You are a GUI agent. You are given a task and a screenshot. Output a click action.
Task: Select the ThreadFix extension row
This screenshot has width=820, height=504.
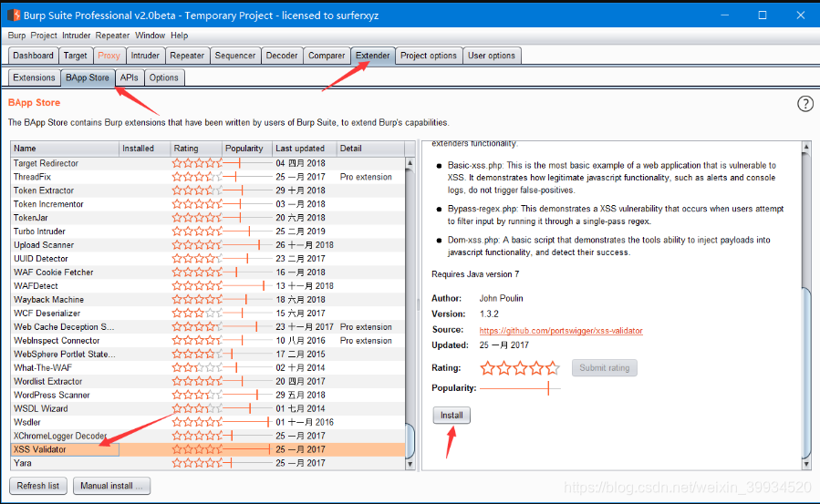click(x=208, y=177)
